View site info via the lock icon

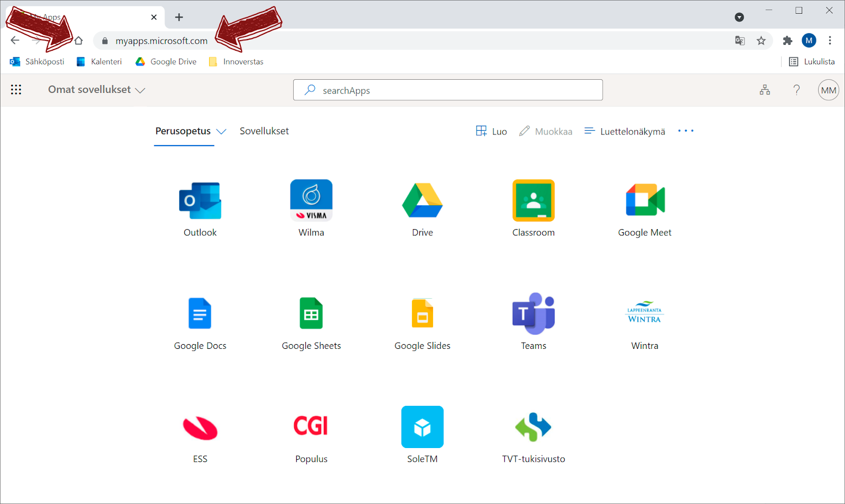pyautogui.click(x=105, y=41)
